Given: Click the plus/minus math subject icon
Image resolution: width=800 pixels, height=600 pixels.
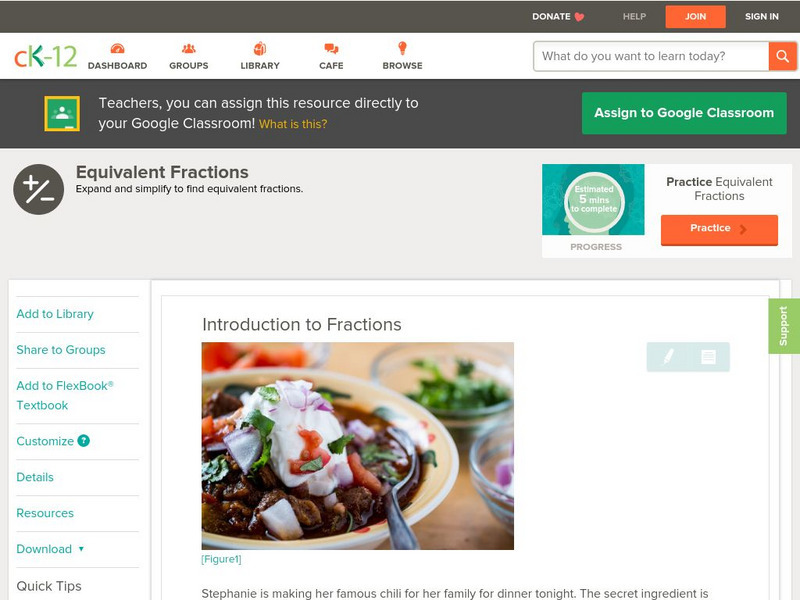Looking at the screenshot, I should [39, 189].
